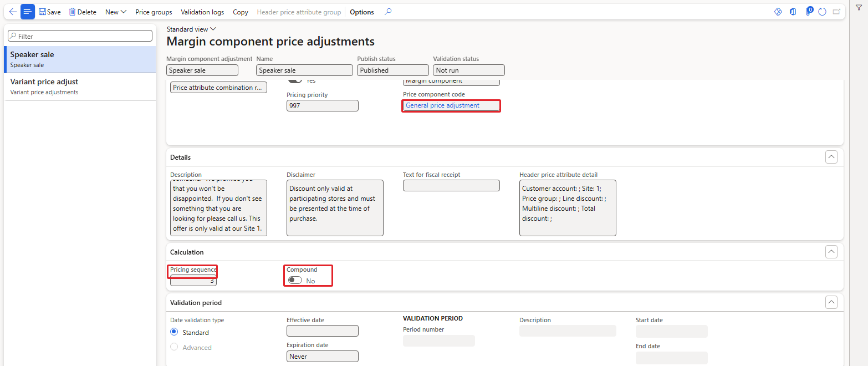Click the Name field in header
Image resolution: width=868 pixels, height=366 pixels.
point(304,70)
